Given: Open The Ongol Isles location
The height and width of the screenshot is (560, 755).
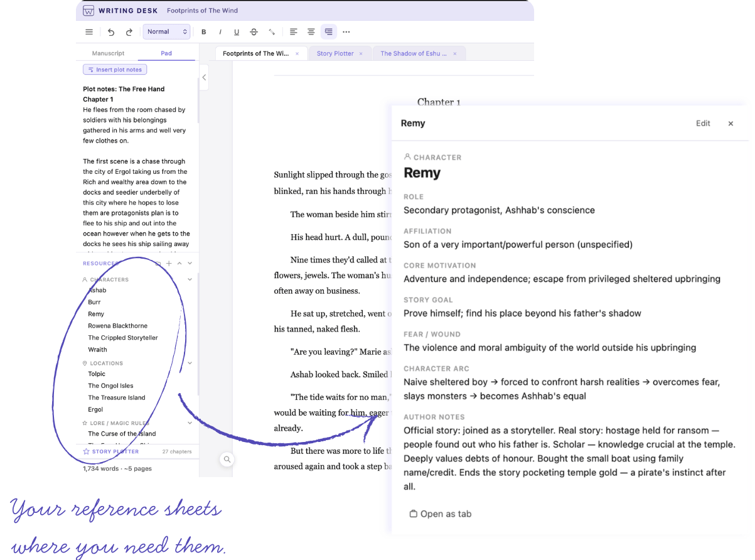Looking at the screenshot, I should click(x=110, y=386).
